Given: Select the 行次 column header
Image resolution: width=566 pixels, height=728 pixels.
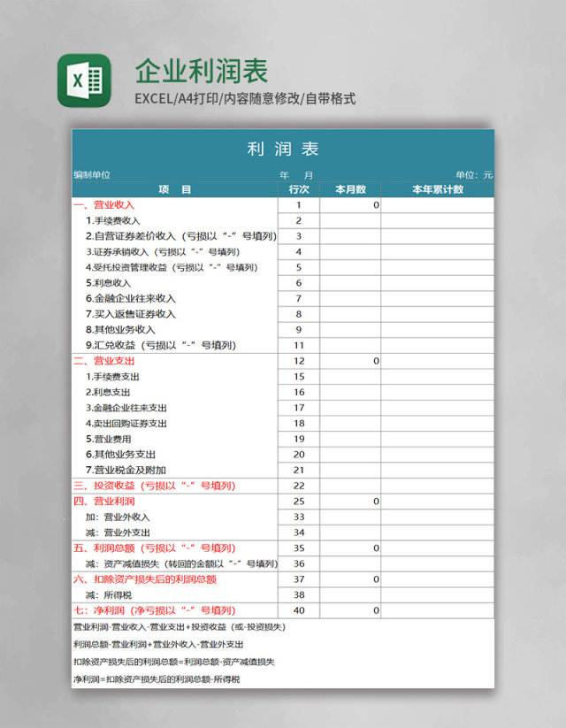Looking at the screenshot, I should (x=299, y=189).
